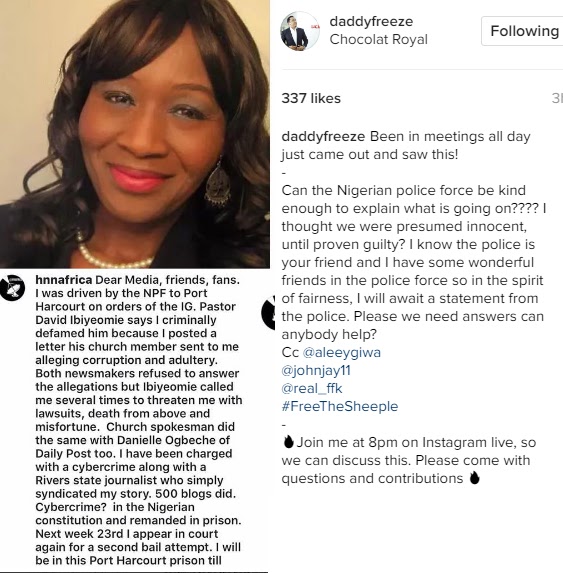Click the 'Been in meetings all day' caption

pos(406,145)
